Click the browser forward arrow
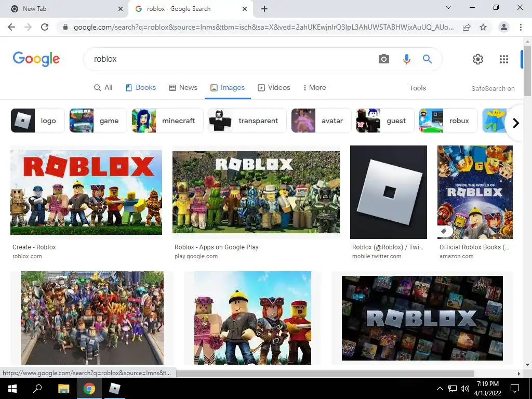The image size is (532, 399). click(28, 27)
